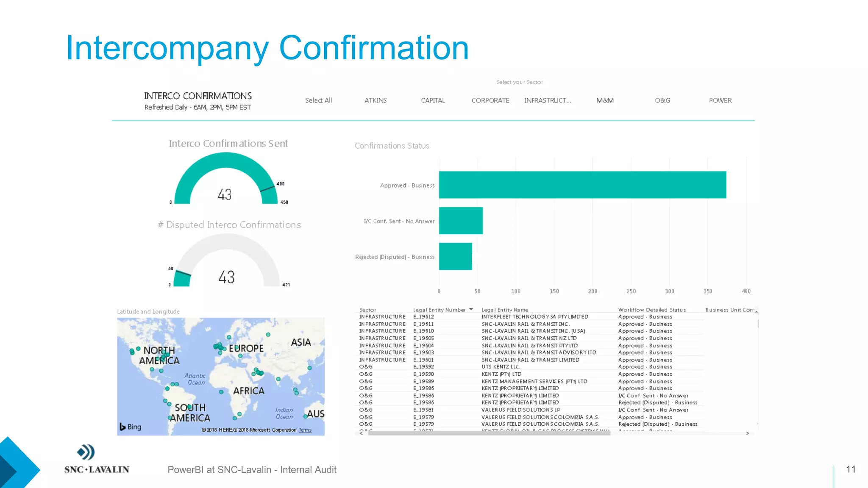Pick the O&G sector filter

(x=662, y=100)
